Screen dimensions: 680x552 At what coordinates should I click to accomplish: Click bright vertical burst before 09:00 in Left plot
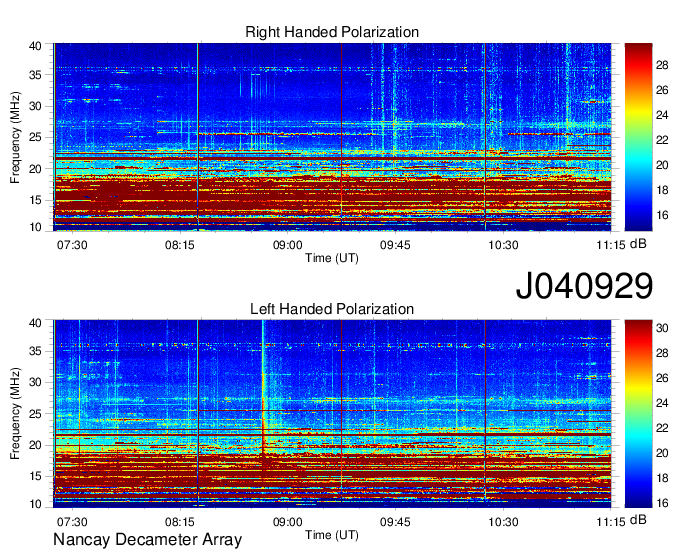coord(263,395)
